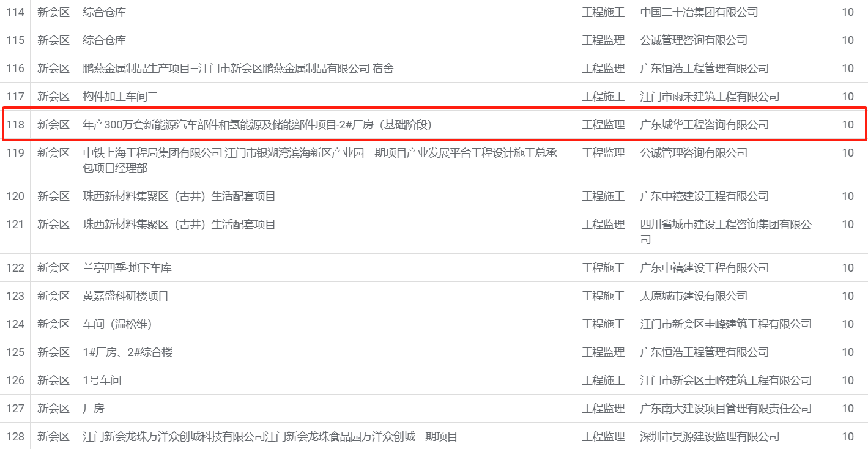Click row number 127 cell

click(15, 409)
